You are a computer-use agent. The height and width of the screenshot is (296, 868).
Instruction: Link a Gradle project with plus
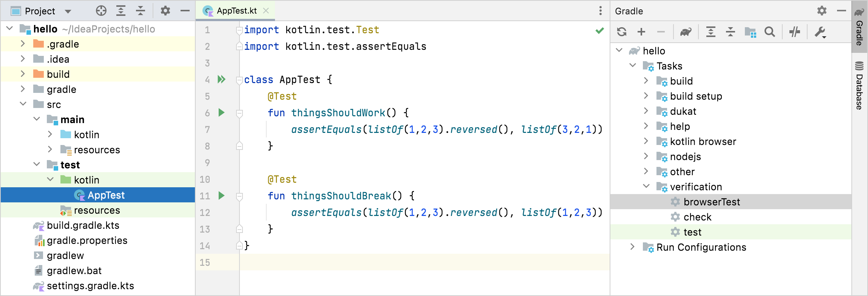(641, 32)
